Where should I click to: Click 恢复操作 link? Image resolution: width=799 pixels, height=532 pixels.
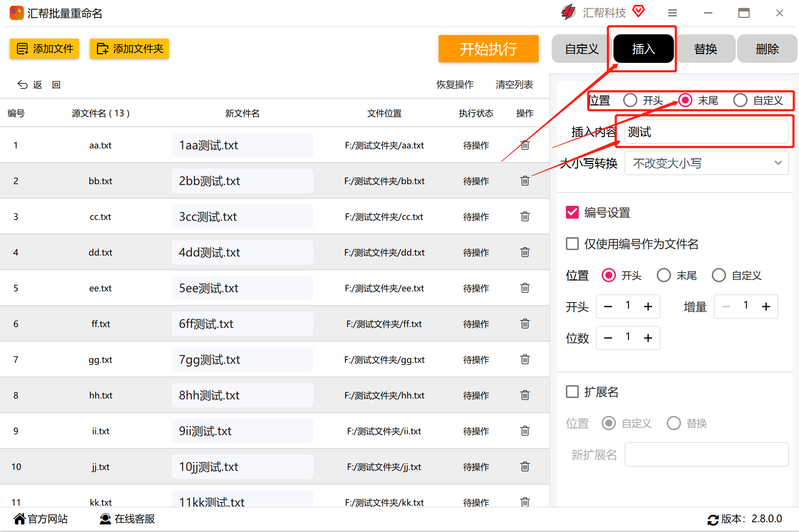[x=455, y=85]
